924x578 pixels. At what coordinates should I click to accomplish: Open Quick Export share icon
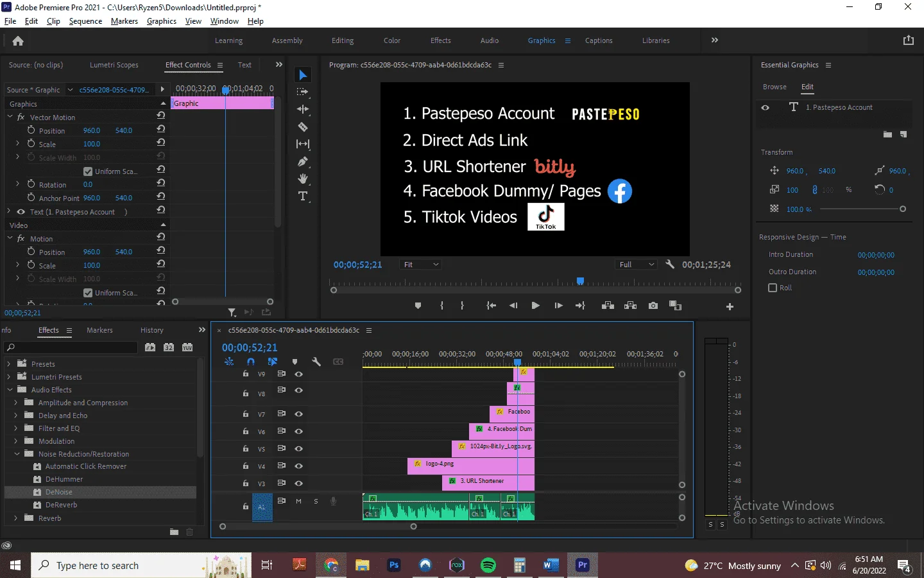point(909,40)
